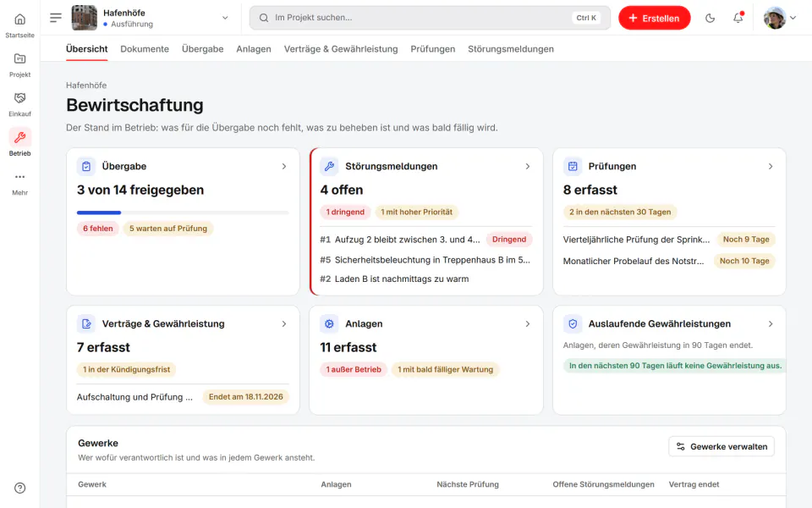Open Monatlicher Probelauf des Notstr... entry

click(x=634, y=262)
